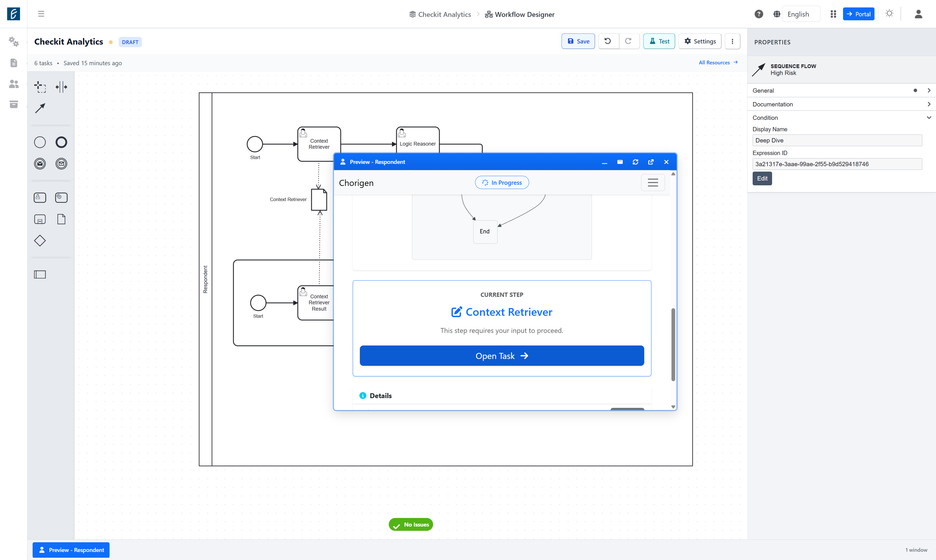Select the pool participant shape
This screenshot has width=936, height=560.
[x=40, y=274]
